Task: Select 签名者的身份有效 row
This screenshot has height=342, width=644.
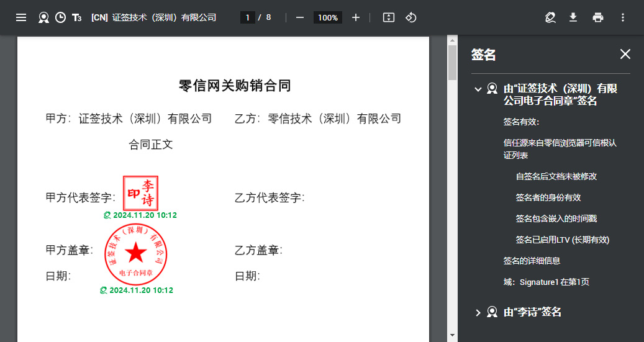Action: point(548,197)
